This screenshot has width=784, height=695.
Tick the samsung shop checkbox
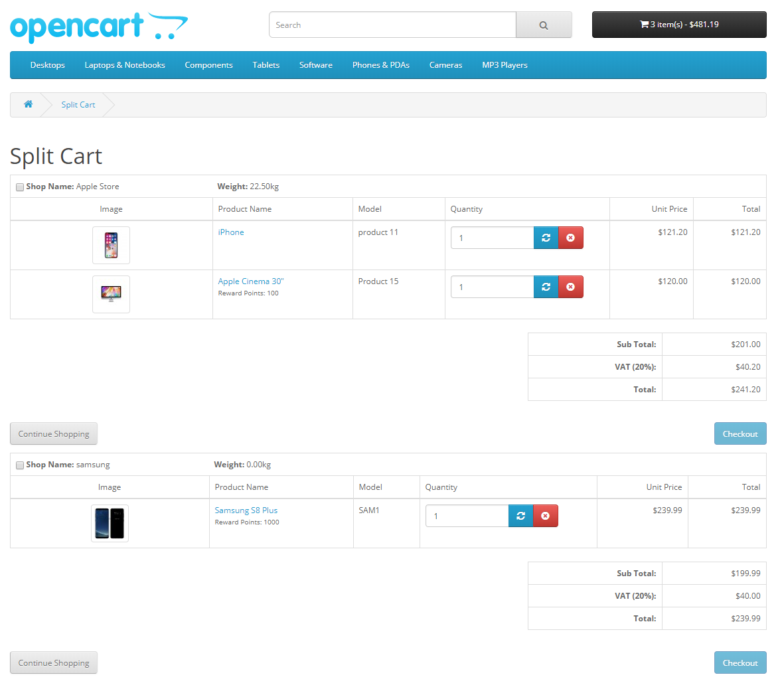coord(20,465)
